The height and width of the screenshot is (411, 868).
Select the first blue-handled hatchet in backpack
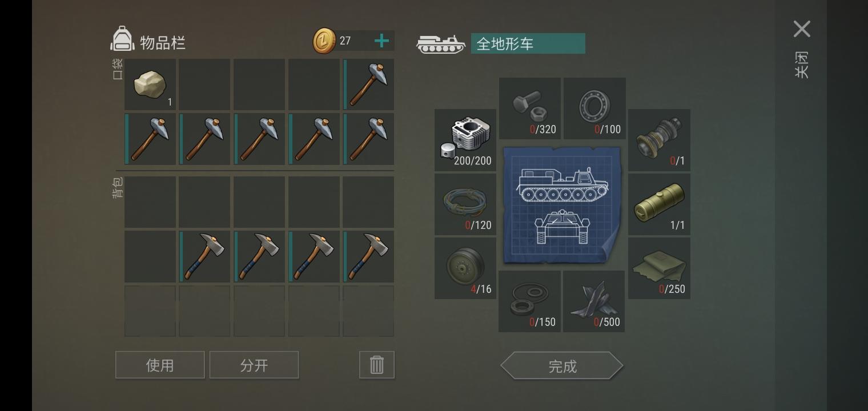coord(204,256)
